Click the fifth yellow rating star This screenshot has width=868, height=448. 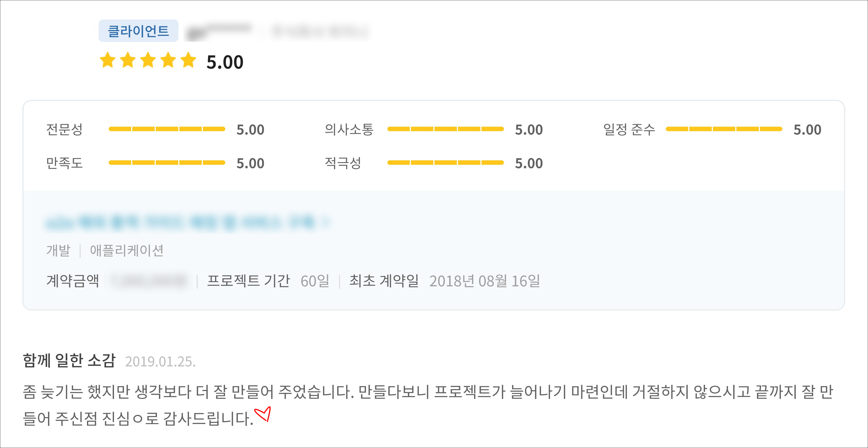(x=188, y=60)
